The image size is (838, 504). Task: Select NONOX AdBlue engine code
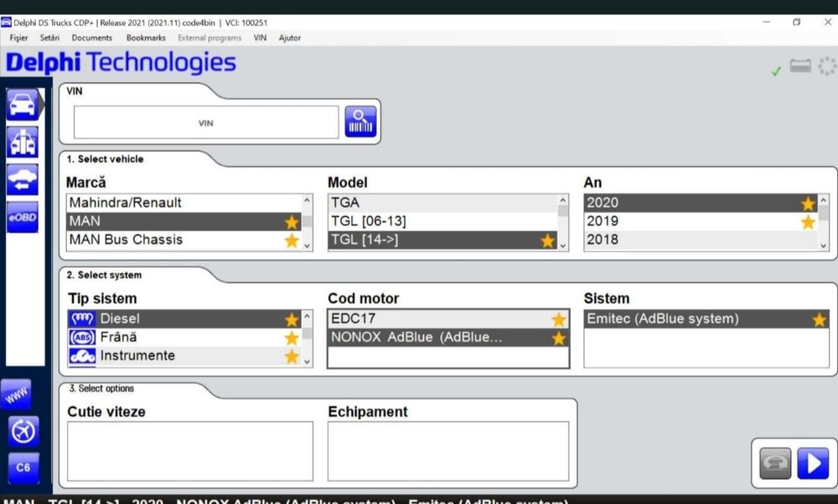coord(448,337)
